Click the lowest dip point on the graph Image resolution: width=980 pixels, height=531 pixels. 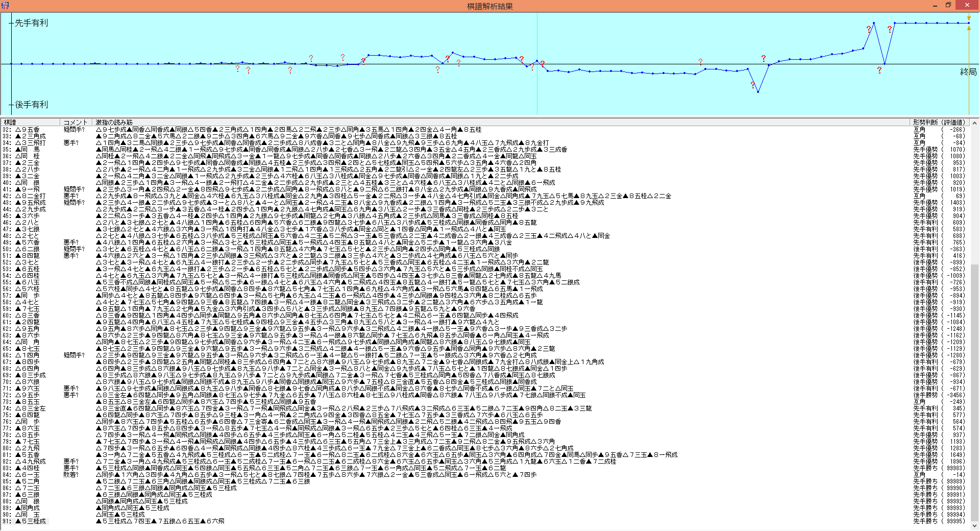coord(758,92)
